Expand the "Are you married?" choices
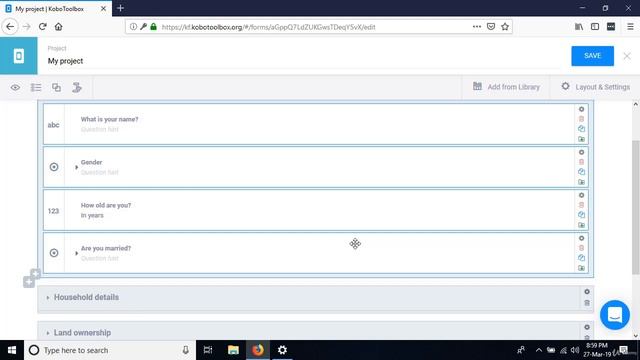Screen dimensions: 640x360 pyautogui.click(x=76, y=253)
